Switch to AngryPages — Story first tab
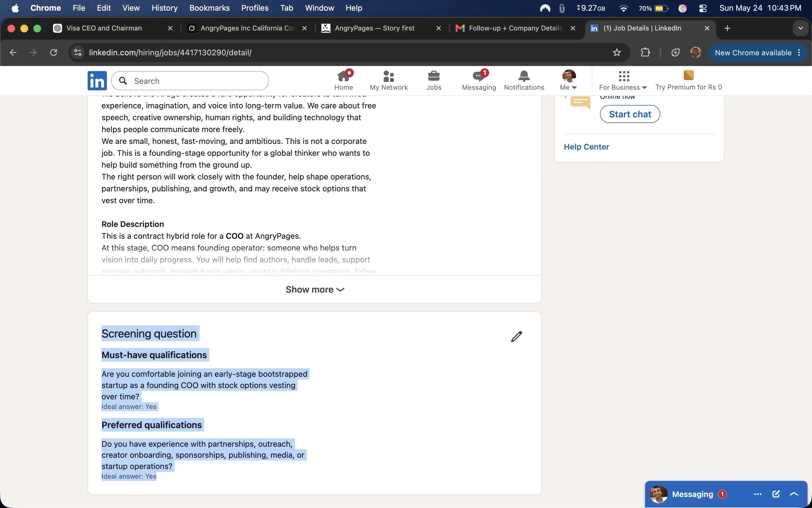Viewport: 812px width, 508px height. [x=374, y=28]
